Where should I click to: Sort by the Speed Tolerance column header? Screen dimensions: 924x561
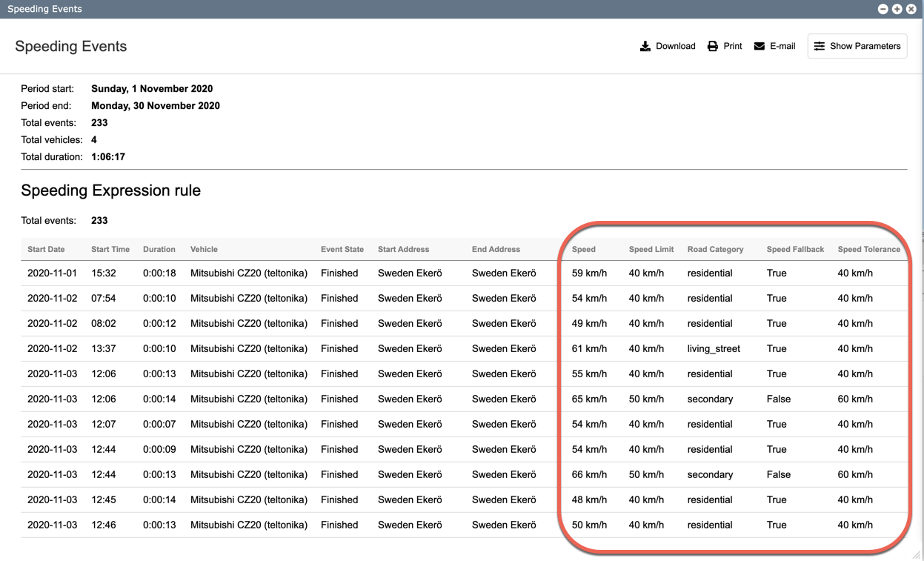point(869,250)
